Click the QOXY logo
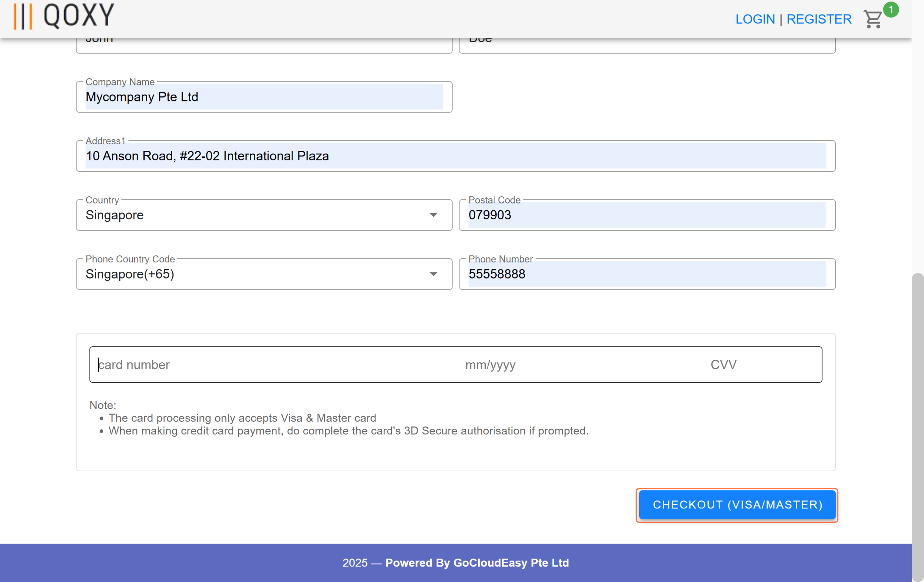The height and width of the screenshot is (582, 924). pyautogui.click(x=62, y=16)
